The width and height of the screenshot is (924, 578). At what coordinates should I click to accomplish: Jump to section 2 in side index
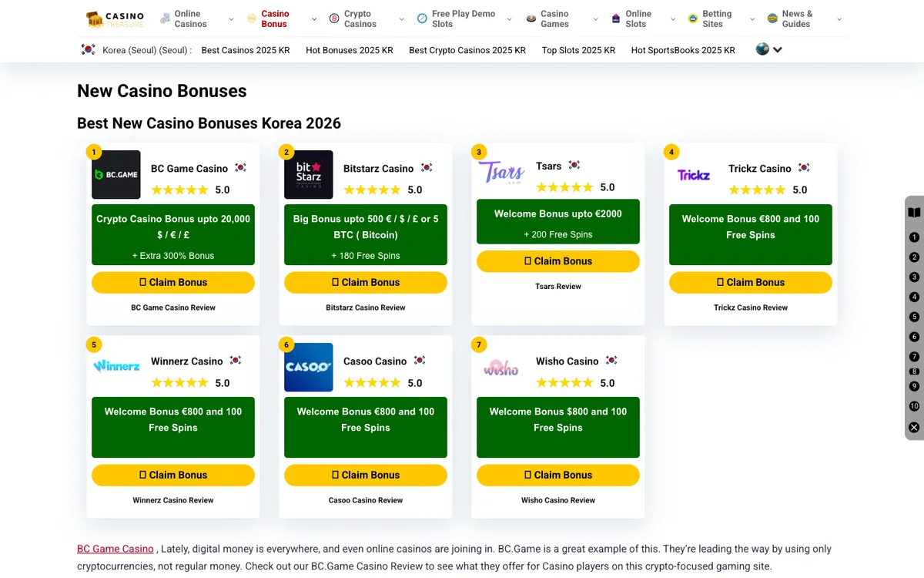pos(914,257)
